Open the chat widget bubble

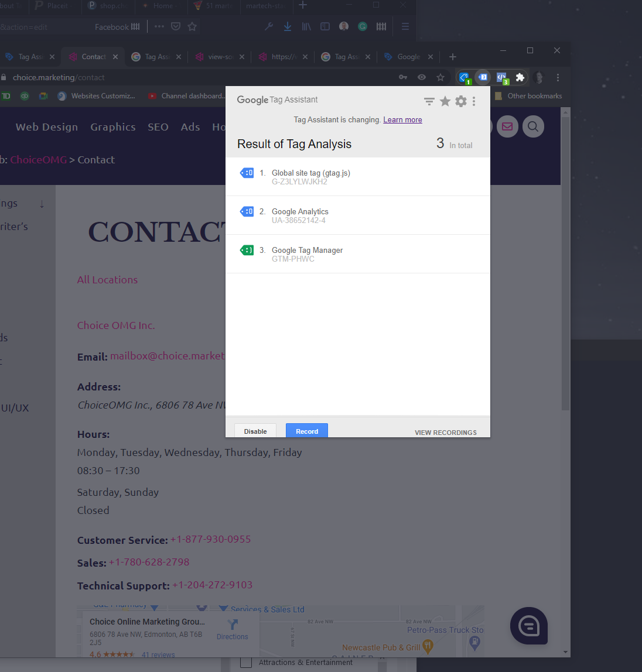coord(529,626)
